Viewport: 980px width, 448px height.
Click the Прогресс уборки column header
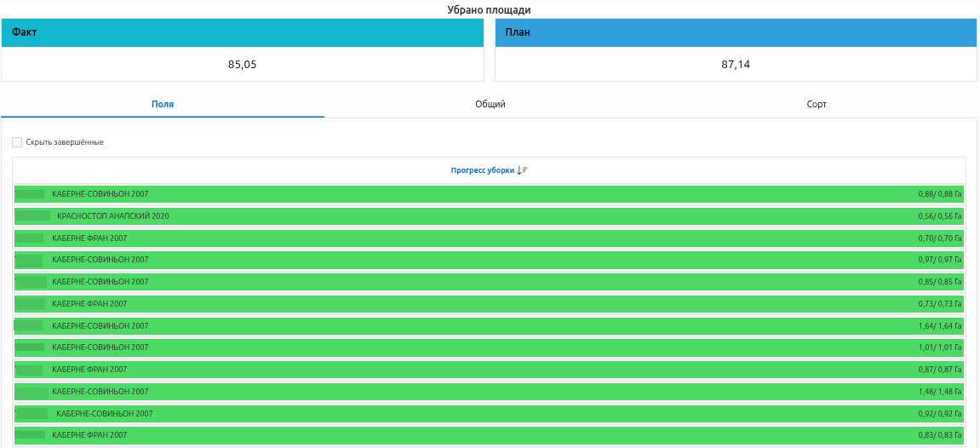483,170
